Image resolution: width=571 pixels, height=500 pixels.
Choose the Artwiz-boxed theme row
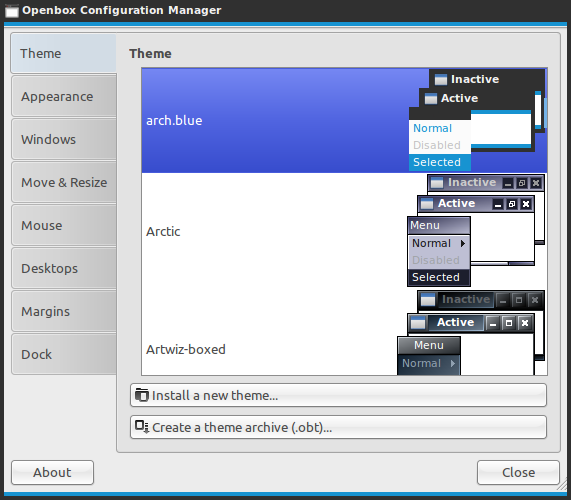344,332
